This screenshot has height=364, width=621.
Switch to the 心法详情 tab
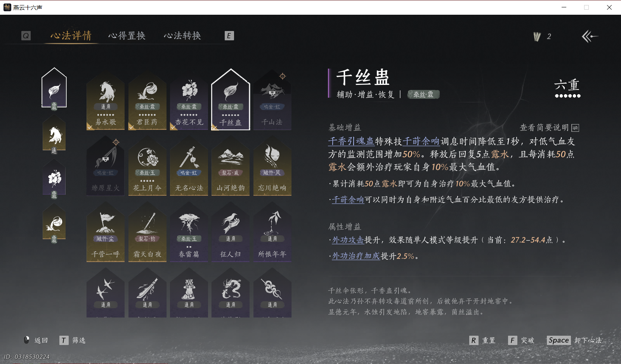pyautogui.click(x=71, y=36)
